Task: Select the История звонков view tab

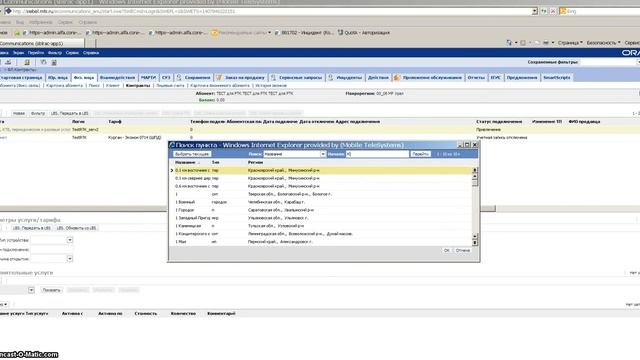Action: point(271,85)
